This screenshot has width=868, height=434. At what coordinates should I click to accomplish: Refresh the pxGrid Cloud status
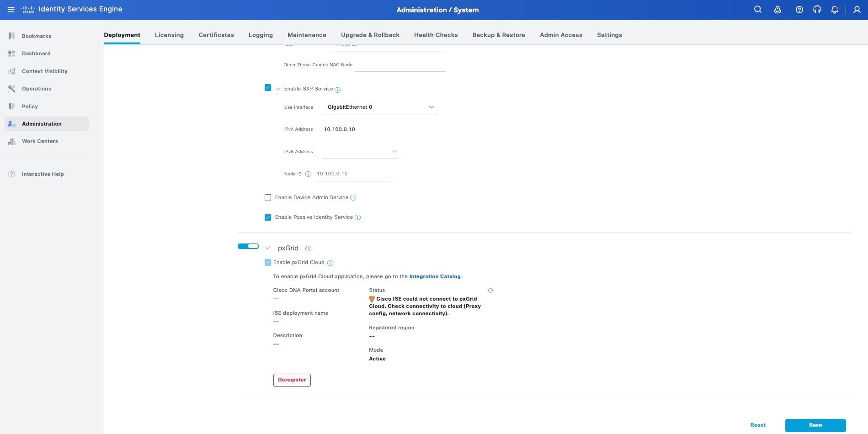point(490,291)
